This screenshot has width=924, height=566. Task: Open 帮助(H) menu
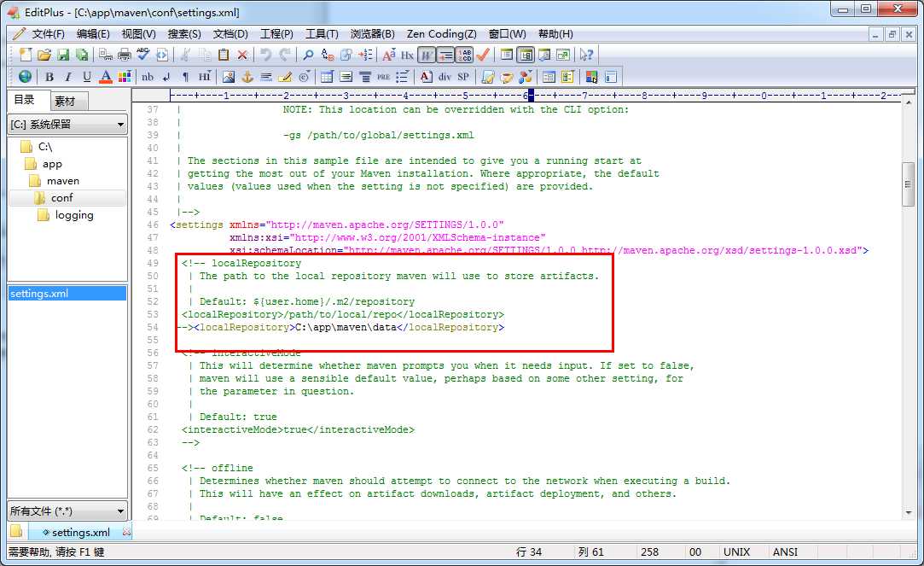point(555,34)
